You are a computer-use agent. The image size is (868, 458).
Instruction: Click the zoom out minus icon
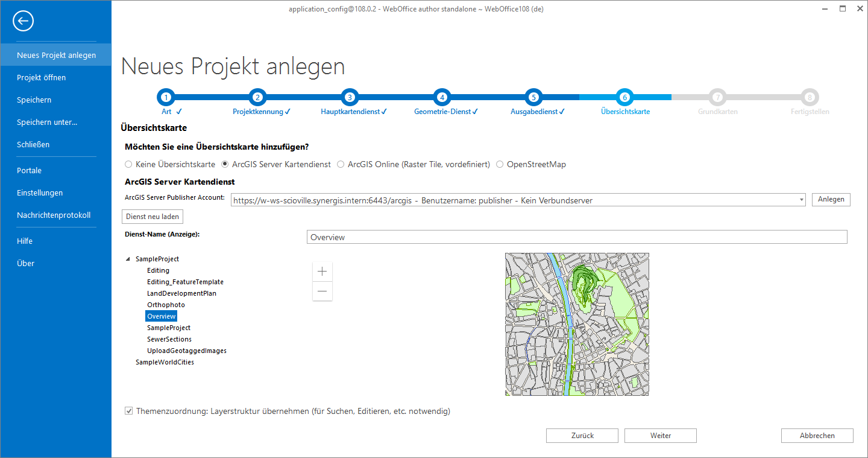tap(322, 291)
